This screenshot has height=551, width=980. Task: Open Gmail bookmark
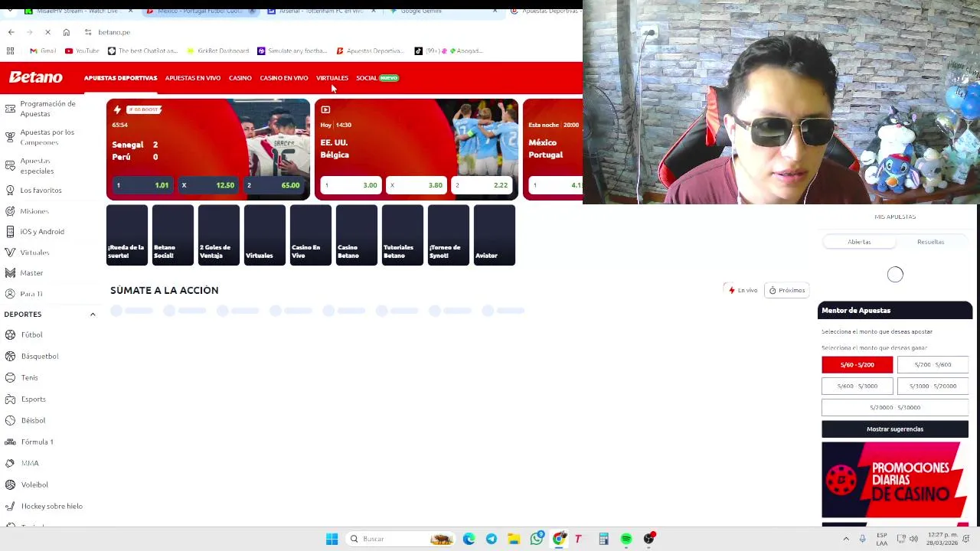click(43, 51)
